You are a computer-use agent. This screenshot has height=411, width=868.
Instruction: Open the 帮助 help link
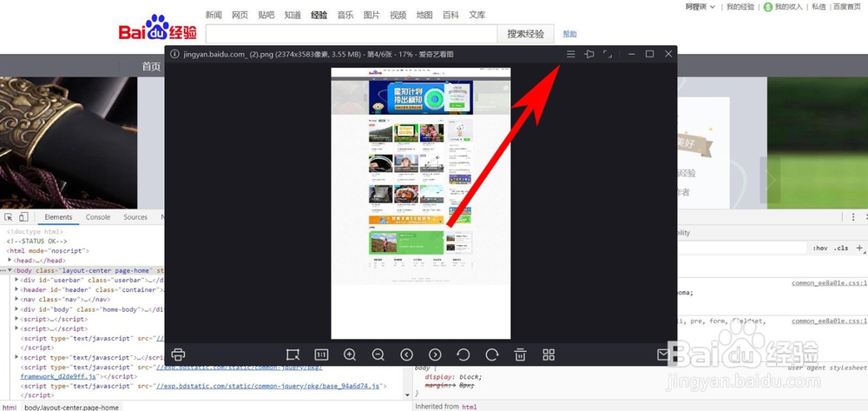[x=569, y=34]
